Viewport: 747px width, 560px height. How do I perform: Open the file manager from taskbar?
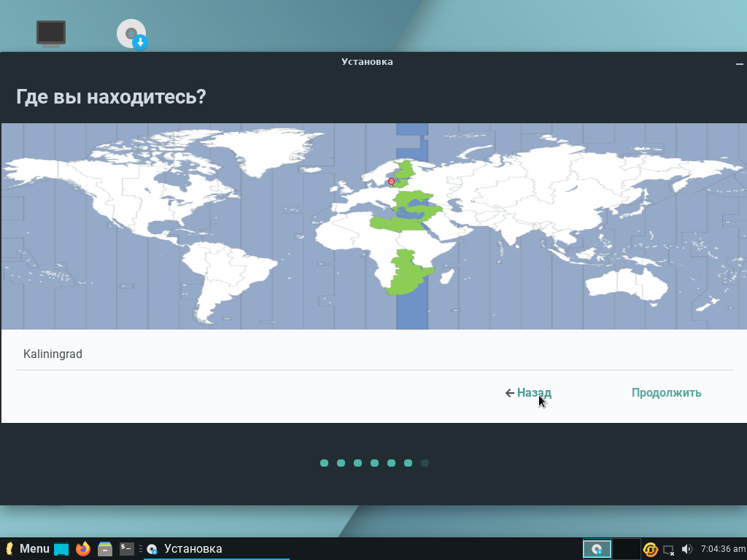tap(105, 549)
